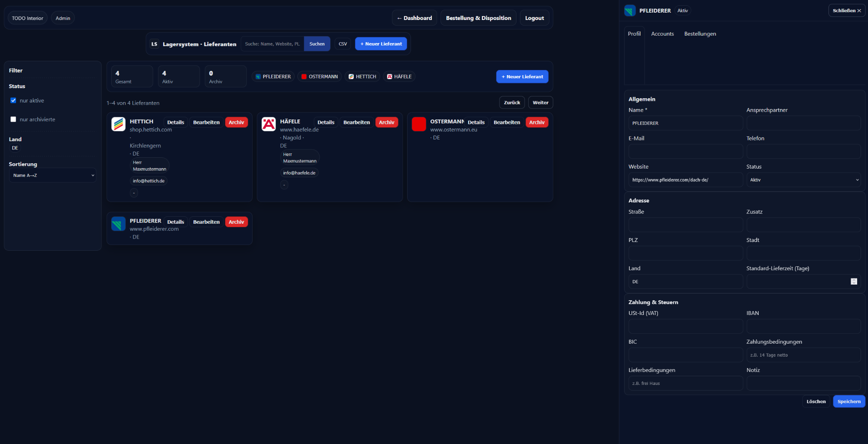Open the Sortierung 'Name A→Z' dropdown
Screen dimensions: 868x444
click(x=53, y=176)
